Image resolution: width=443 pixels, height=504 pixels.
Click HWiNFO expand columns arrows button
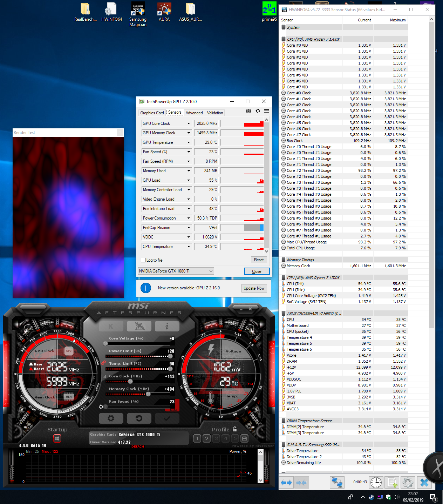point(286,483)
